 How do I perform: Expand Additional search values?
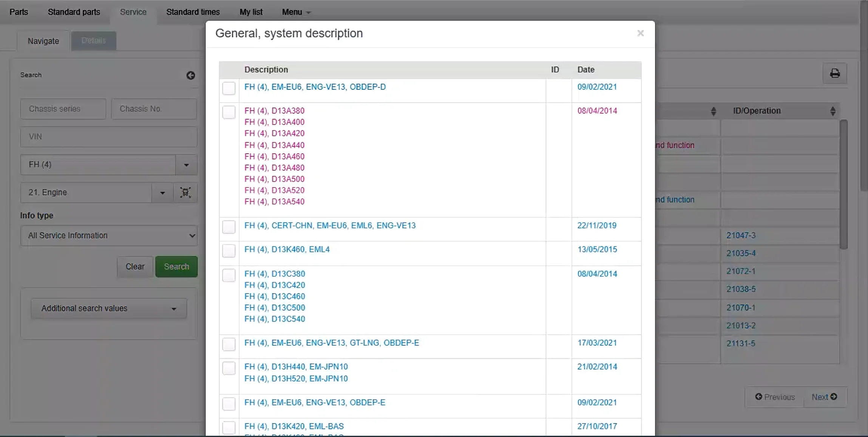(x=109, y=308)
